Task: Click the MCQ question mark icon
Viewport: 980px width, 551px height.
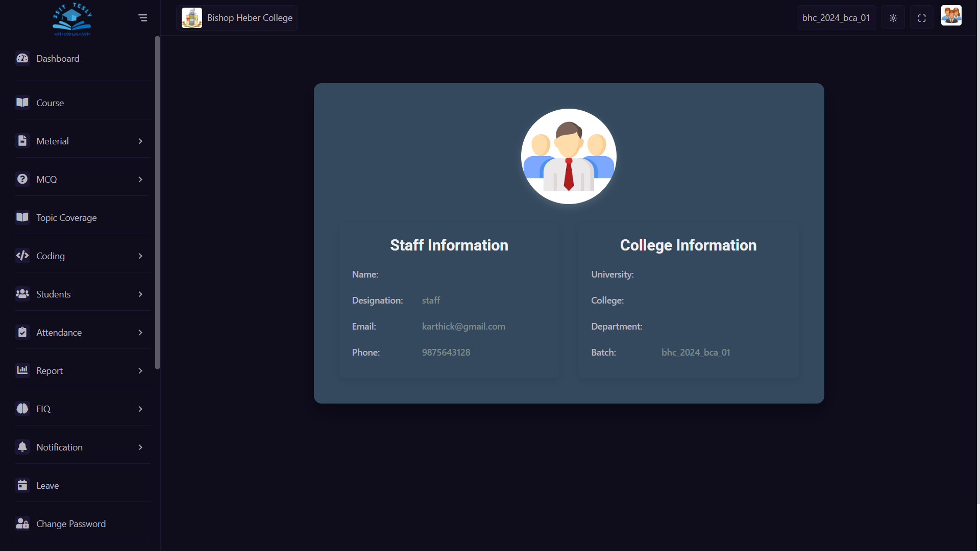Action: tap(22, 179)
